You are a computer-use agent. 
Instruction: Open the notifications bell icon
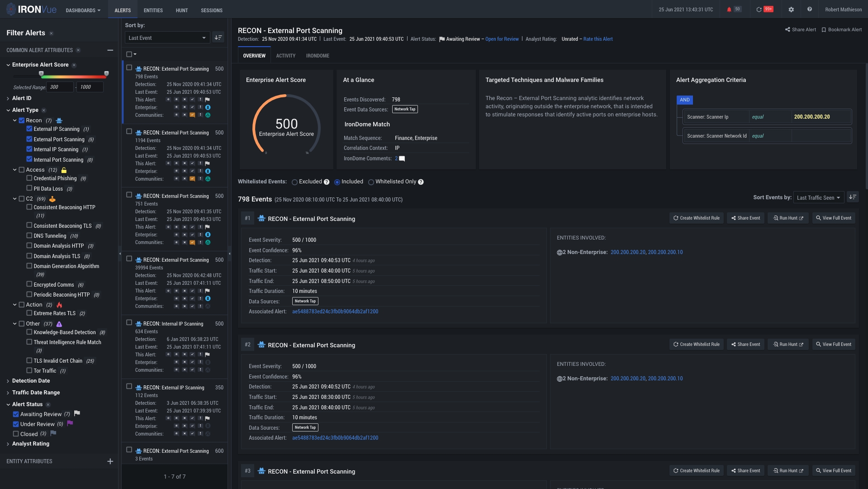[729, 10]
